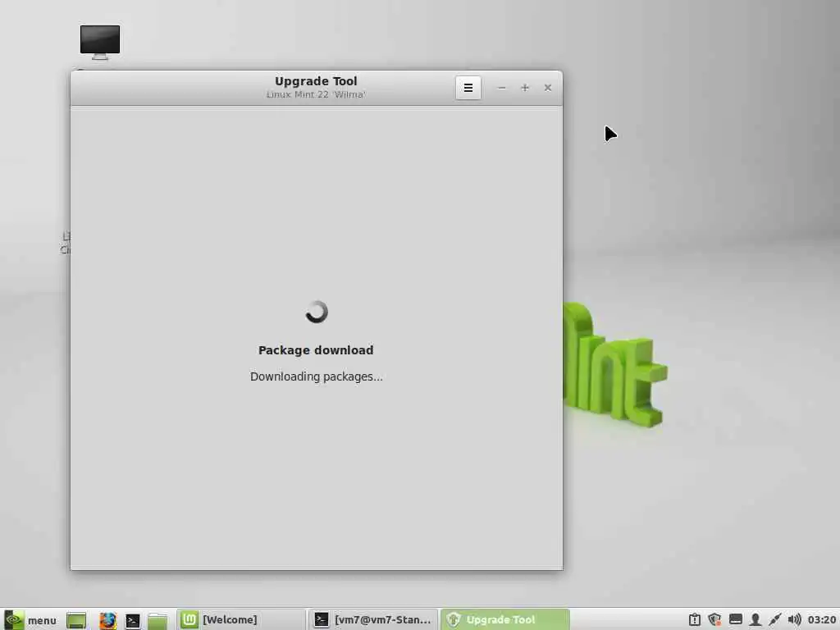Click the keyboard tray icon
Viewport: 840px width, 630px height.
[735, 620]
